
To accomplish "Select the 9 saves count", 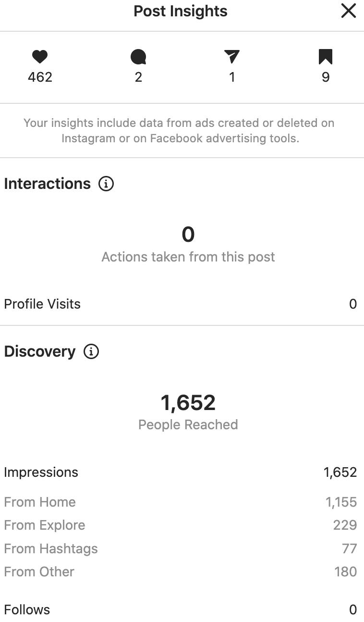I will (326, 77).
